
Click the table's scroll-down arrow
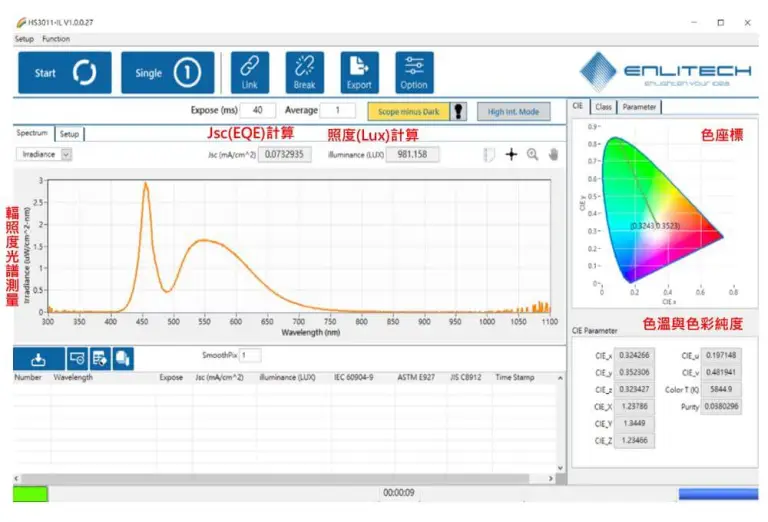pyautogui.click(x=560, y=468)
